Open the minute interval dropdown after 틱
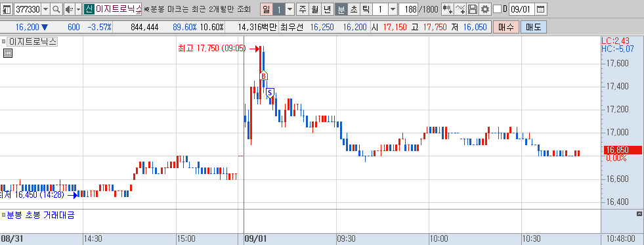 (393, 9)
